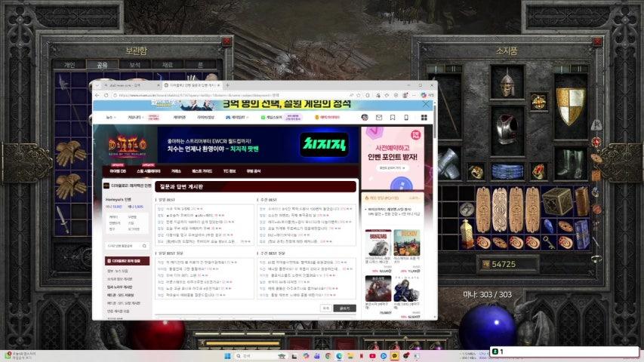
Task: Open the four-square grid menu icon
Action: [424, 118]
